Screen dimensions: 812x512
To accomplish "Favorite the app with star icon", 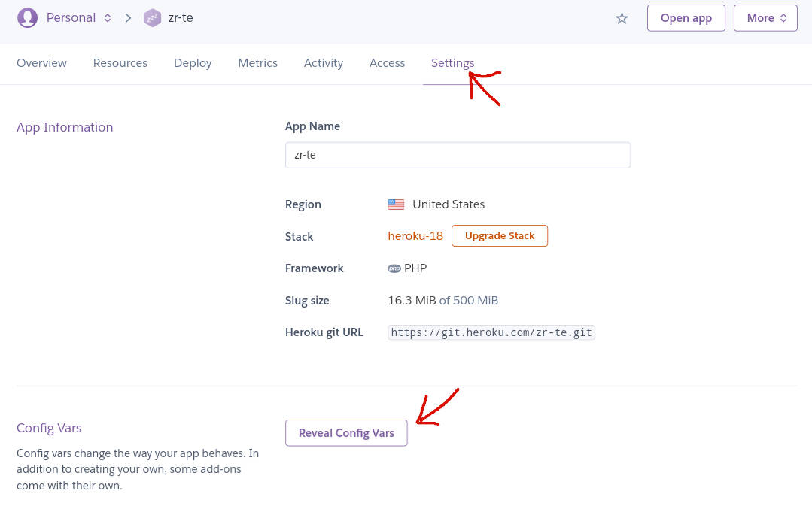I will click(622, 18).
